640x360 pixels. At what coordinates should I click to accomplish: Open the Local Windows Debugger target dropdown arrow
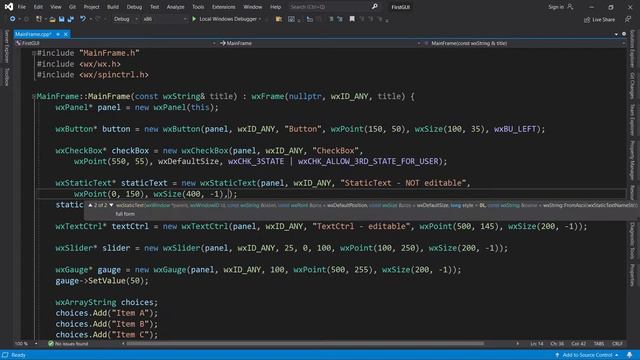tap(260, 19)
